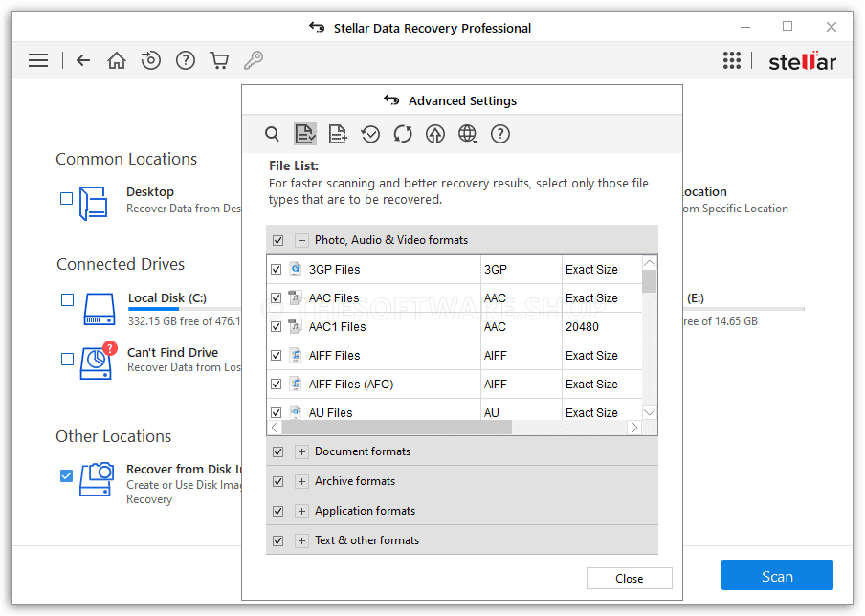865x616 pixels.
Task: Maximize the Stellar Data Recovery window
Action: point(787,27)
